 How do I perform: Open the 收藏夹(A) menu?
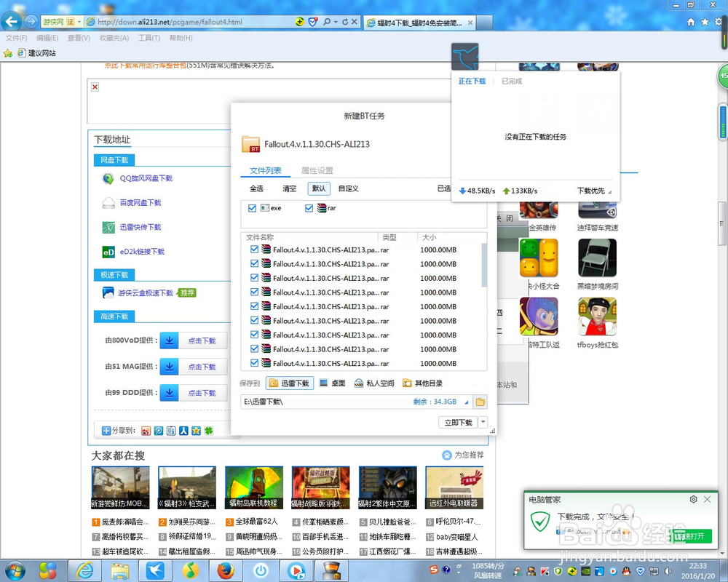click(x=114, y=38)
